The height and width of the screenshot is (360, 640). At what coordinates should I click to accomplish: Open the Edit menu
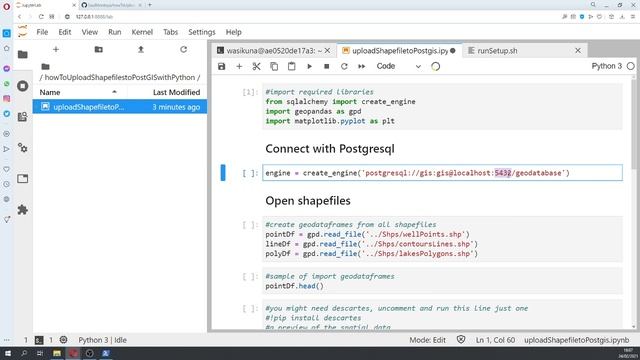64,32
